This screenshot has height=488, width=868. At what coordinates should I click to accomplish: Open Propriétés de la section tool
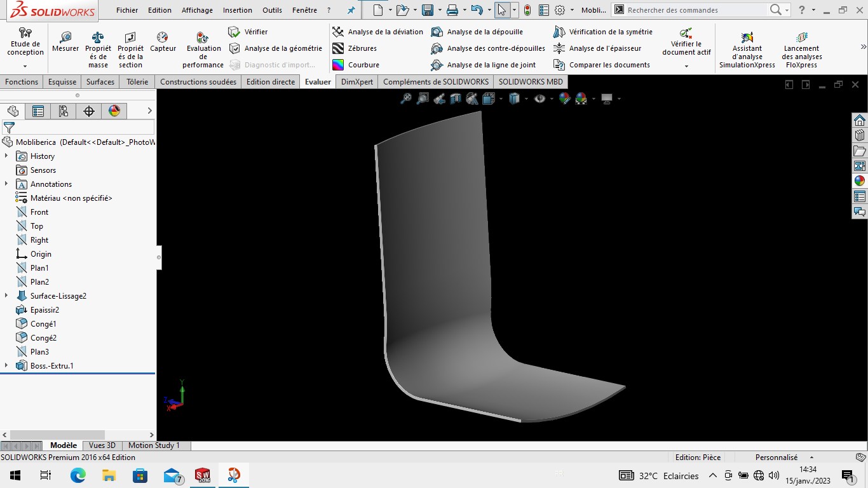pos(130,50)
